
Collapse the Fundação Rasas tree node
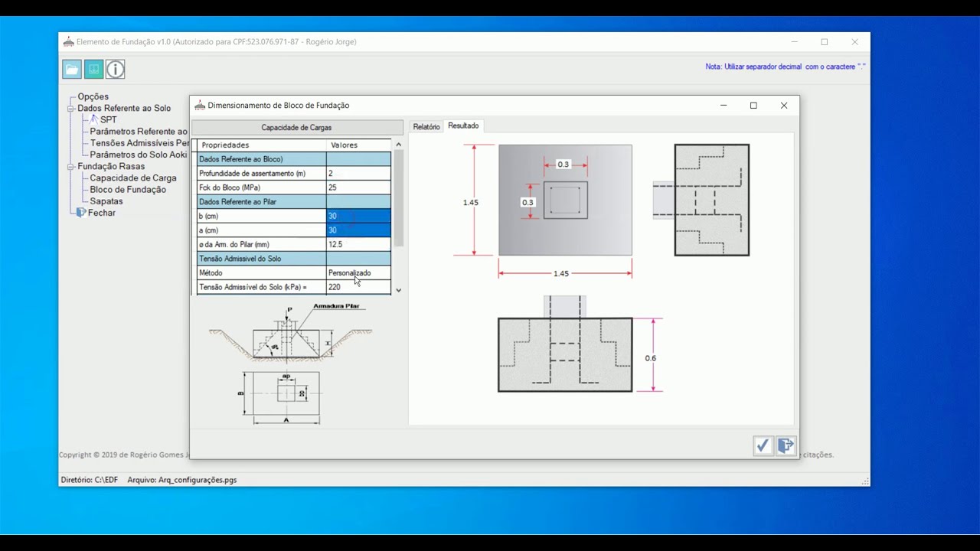[70, 167]
